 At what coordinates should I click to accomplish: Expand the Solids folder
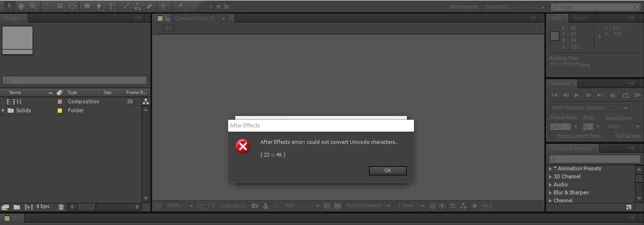(4, 110)
